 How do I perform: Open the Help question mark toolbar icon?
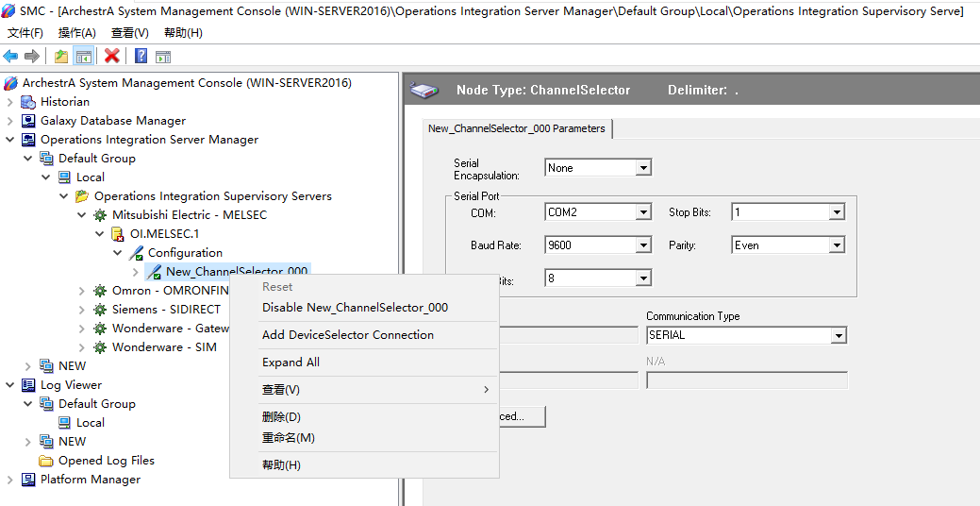point(141,57)
